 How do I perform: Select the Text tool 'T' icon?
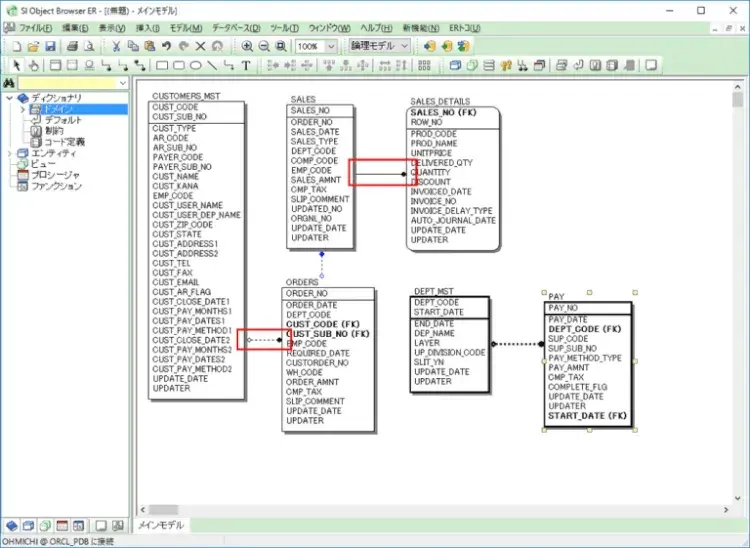pyautogui.click(x=247, y=66)
